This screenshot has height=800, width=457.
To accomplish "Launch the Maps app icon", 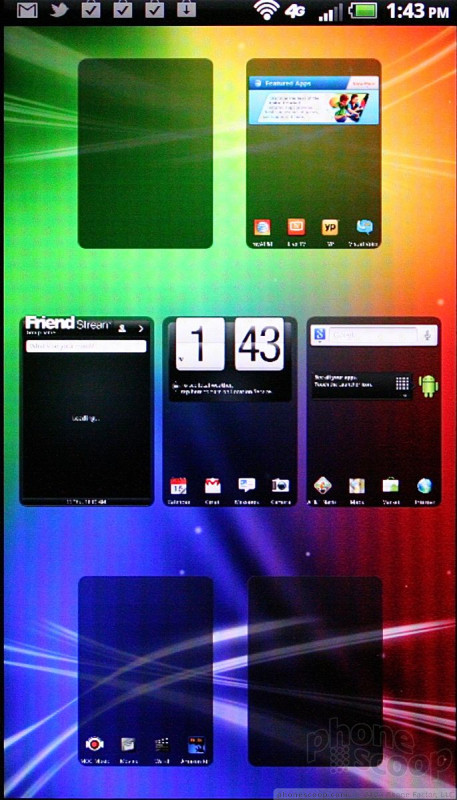I will 357,485.
